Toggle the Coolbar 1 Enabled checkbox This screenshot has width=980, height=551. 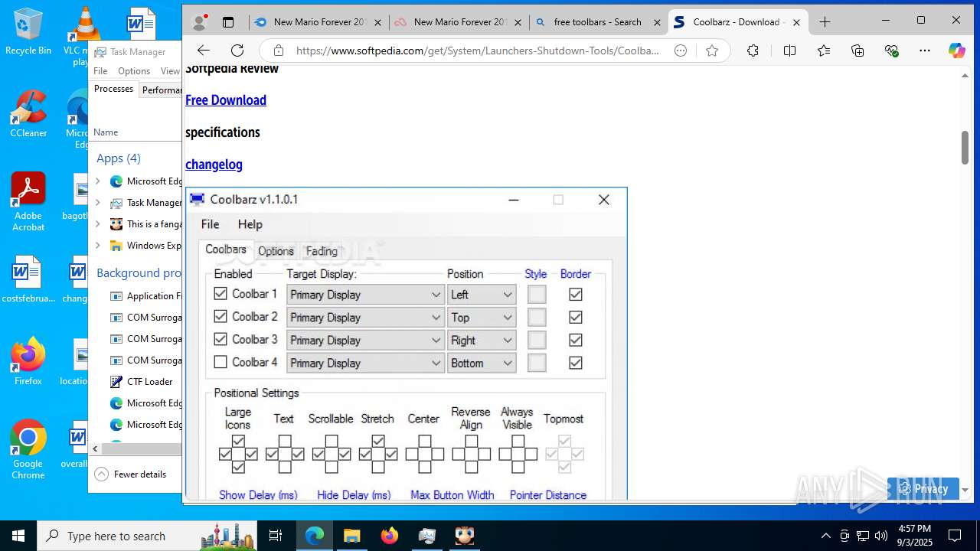tap(220, 294)
